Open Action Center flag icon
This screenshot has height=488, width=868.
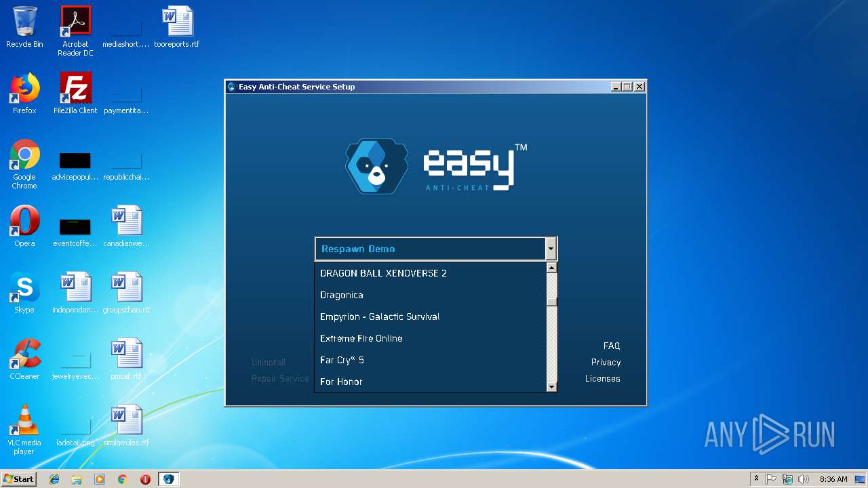point(771,479)
